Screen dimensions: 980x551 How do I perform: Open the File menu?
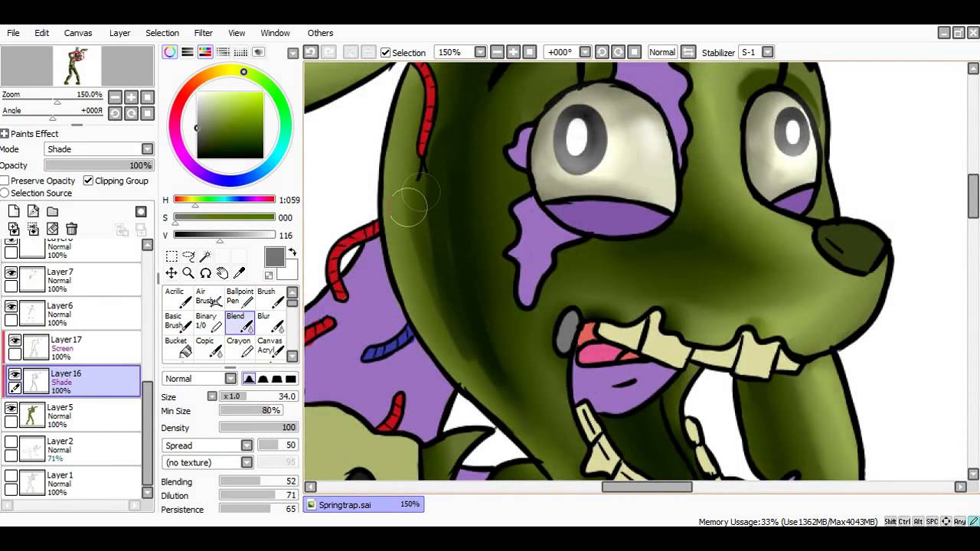click(13, 33)
